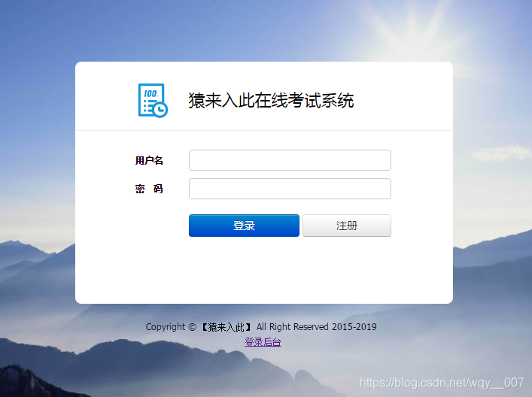
Task: Click the 注册 register button
Action: (x=347, y=226)
